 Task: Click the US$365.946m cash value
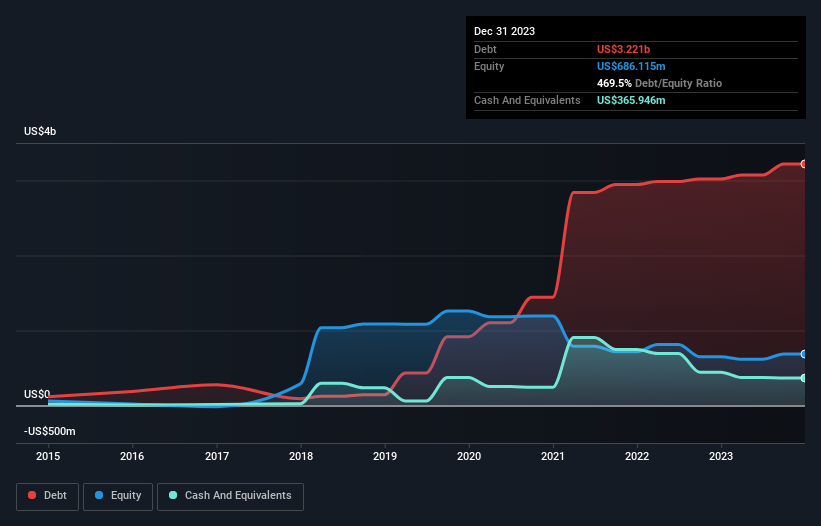(631, 100)
